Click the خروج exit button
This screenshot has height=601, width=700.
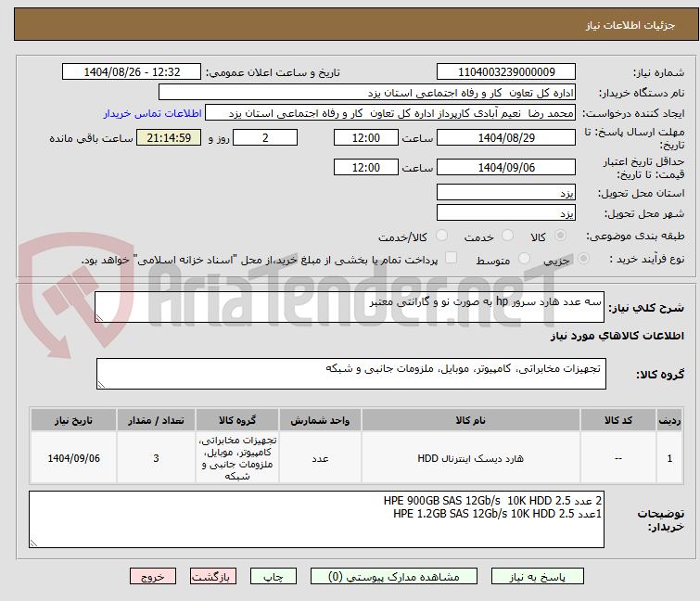pyautogui.click(x=153, y=577)
